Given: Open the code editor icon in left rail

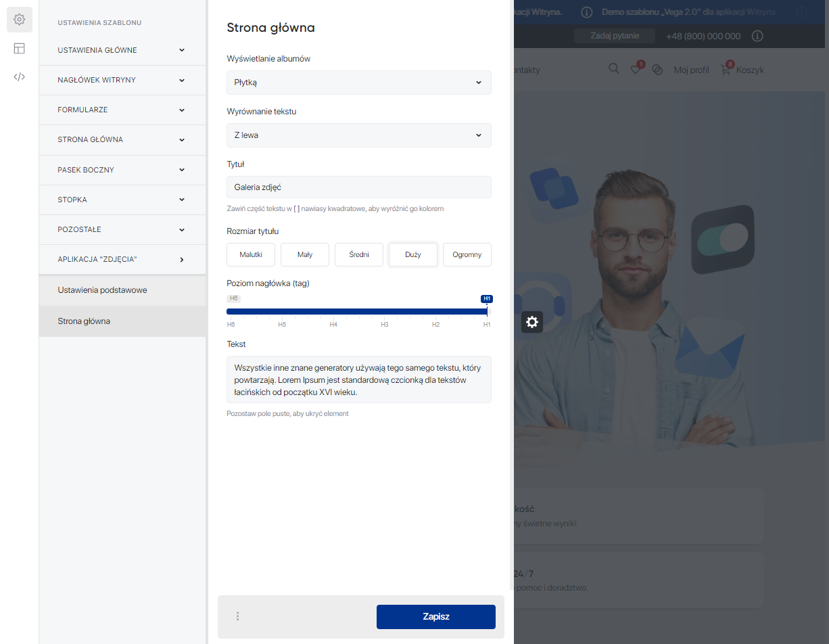Looking at the screenshot, I should click(20, 76).
